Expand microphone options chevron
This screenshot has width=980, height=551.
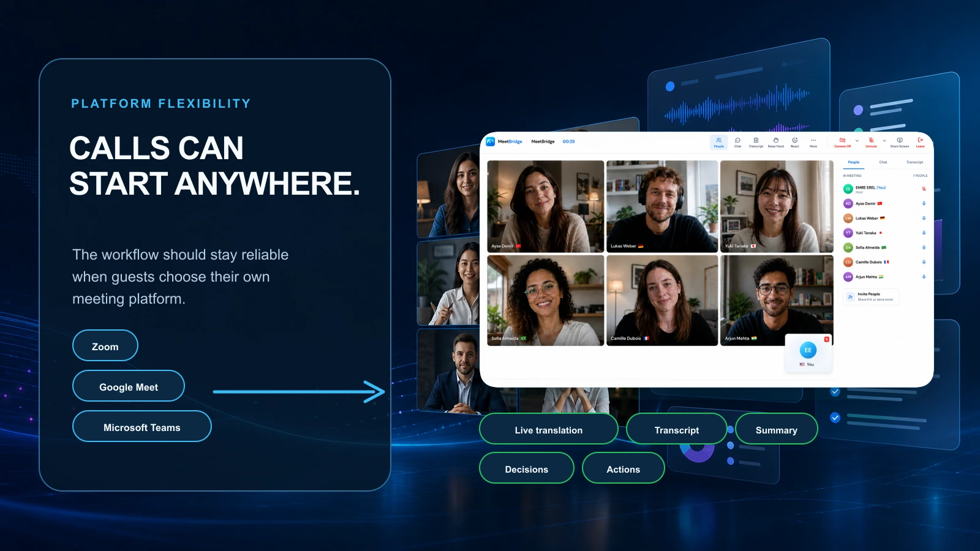(884, 141)
